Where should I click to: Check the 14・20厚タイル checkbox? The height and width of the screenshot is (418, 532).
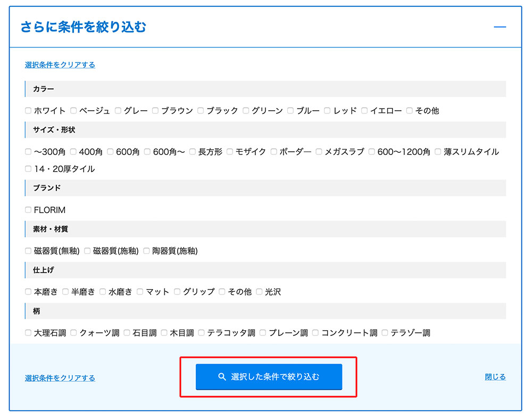[x=28, y=169]
